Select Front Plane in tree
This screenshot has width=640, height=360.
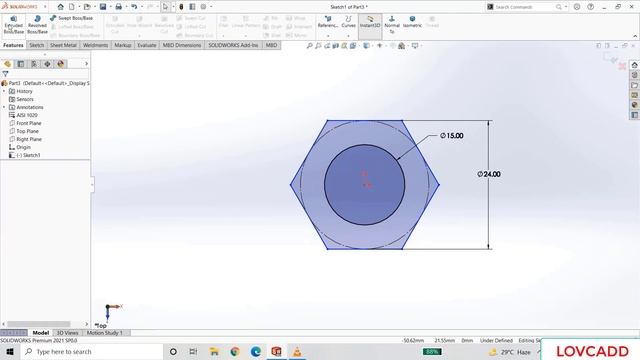[25, 123]
